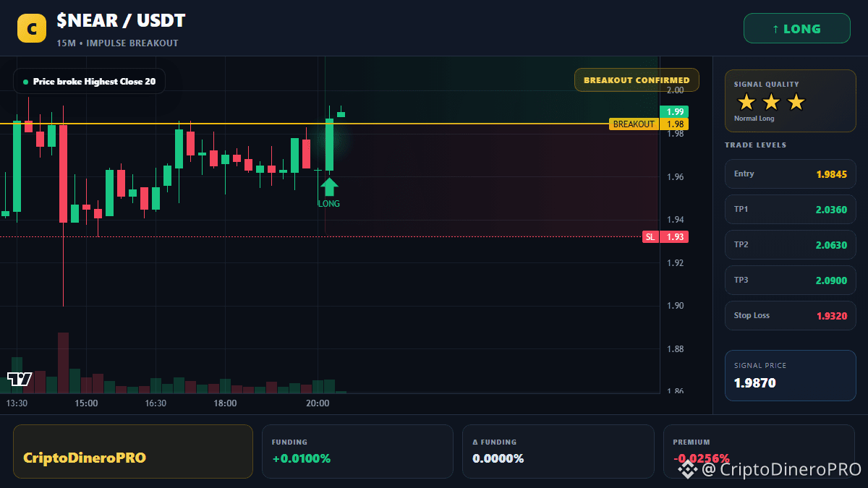The height and width of the screenshot is (488, 868).
Task: Click the green 1.99 current price label
Action: (x=674, y=112)
